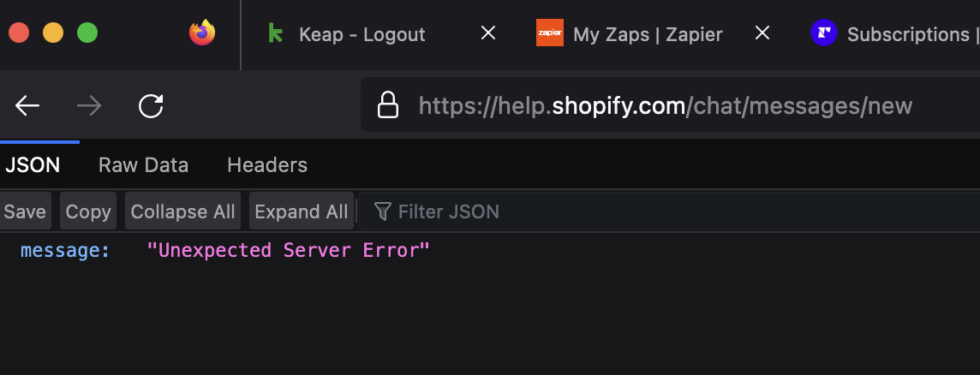Close the My Zaps Zapier tab

tap(762, 33)
